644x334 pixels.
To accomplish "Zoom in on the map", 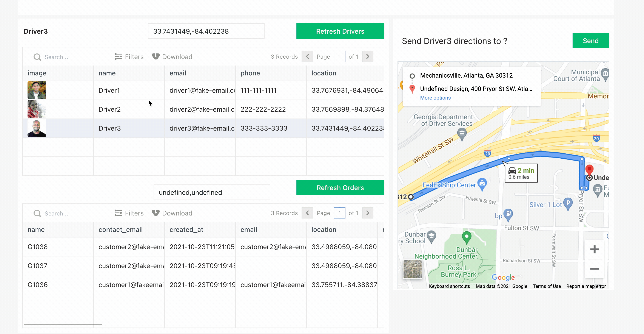I will point(594,249).
